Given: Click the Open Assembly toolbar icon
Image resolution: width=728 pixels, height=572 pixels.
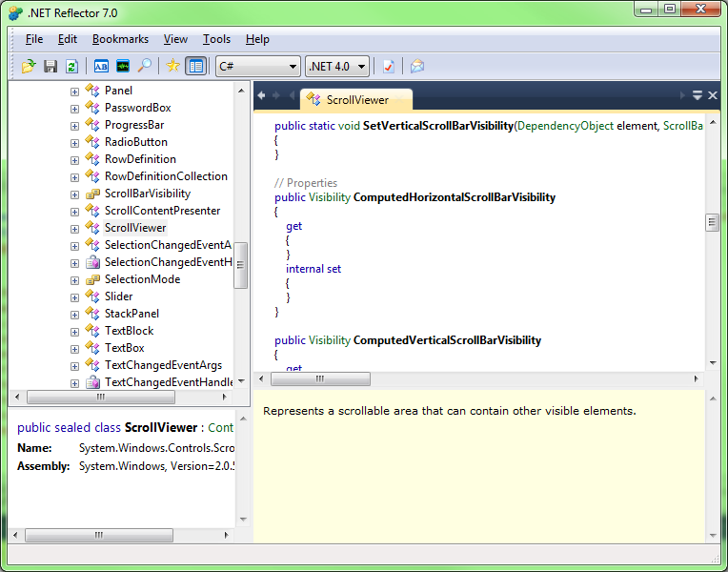Looking at the screenshot, I should click(29, 66).
